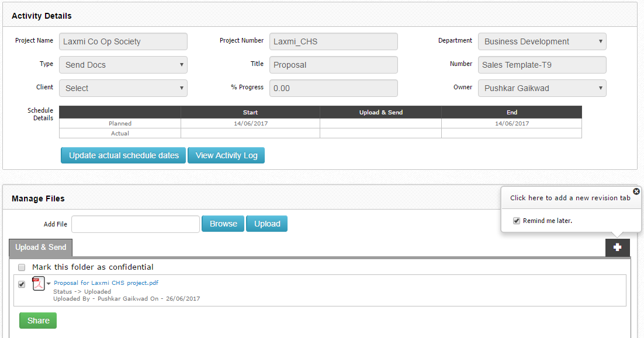
Task: Toggle the Remind me later checkbox
Action: tap(516, 221)
